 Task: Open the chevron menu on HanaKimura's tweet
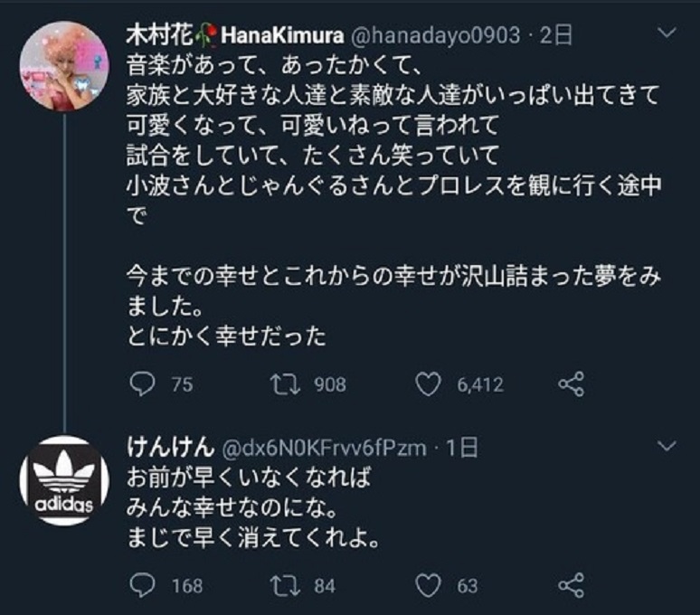point(666,34)
